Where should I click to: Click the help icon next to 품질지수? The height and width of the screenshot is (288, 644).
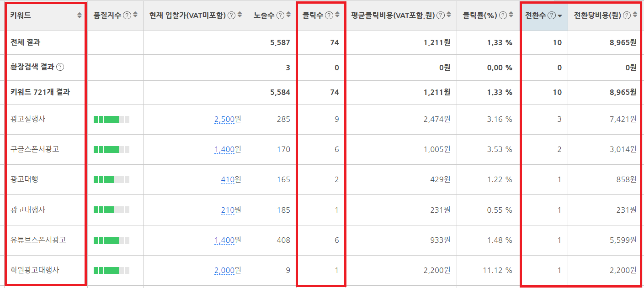(127, 15)
